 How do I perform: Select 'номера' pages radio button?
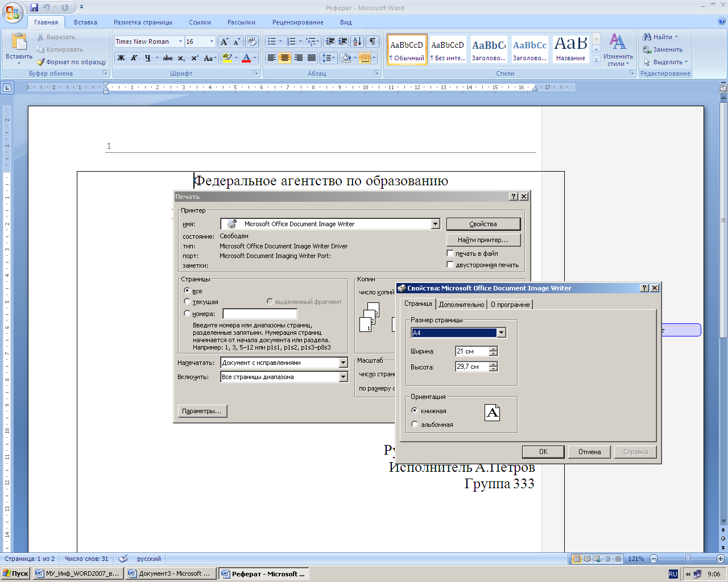[x=187, y=313]
